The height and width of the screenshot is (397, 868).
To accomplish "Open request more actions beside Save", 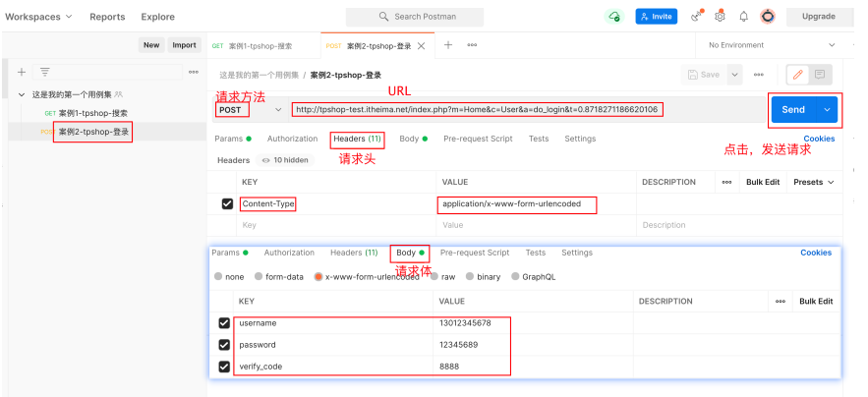I will (758, 75).
